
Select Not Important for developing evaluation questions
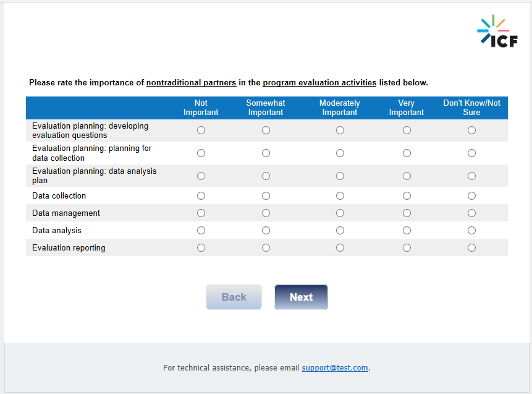click(x=201, y=131)
